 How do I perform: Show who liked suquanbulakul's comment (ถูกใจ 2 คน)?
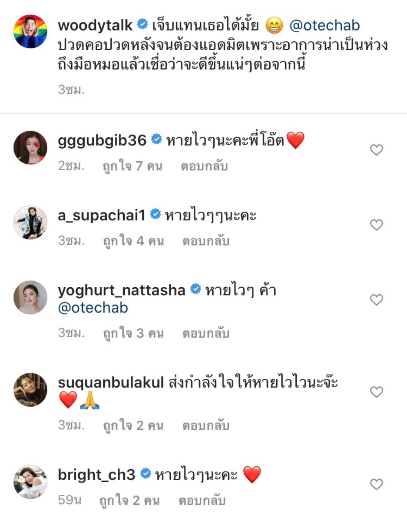133,426
